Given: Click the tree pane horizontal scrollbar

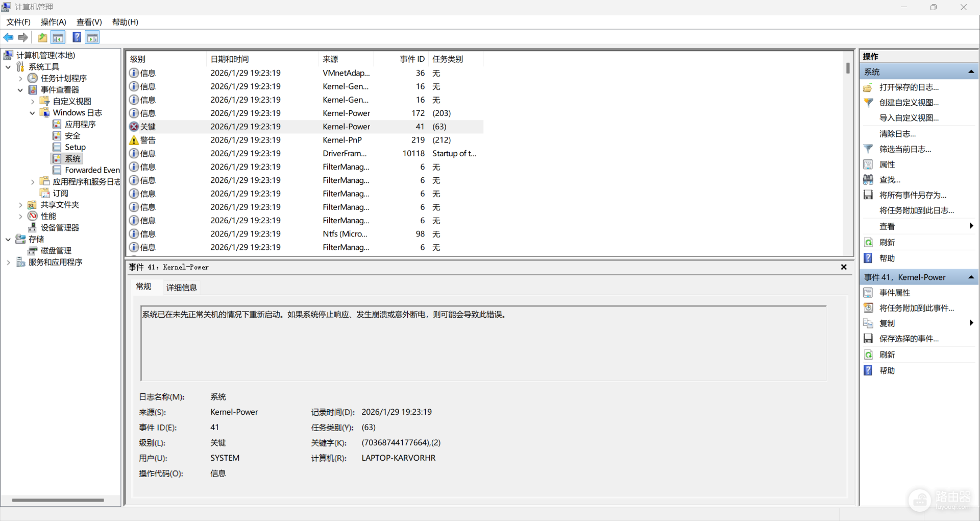Looking at the screenshot, I should (58, 500).
